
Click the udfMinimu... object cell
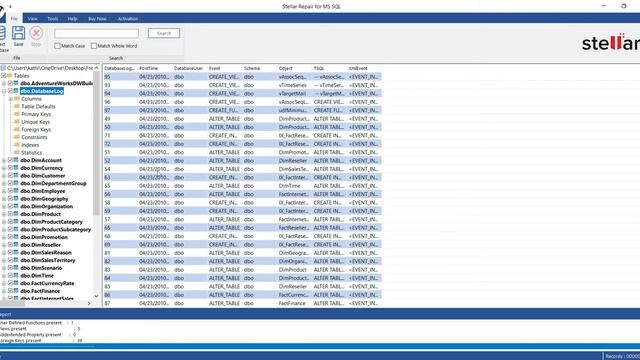click(293, 110)
